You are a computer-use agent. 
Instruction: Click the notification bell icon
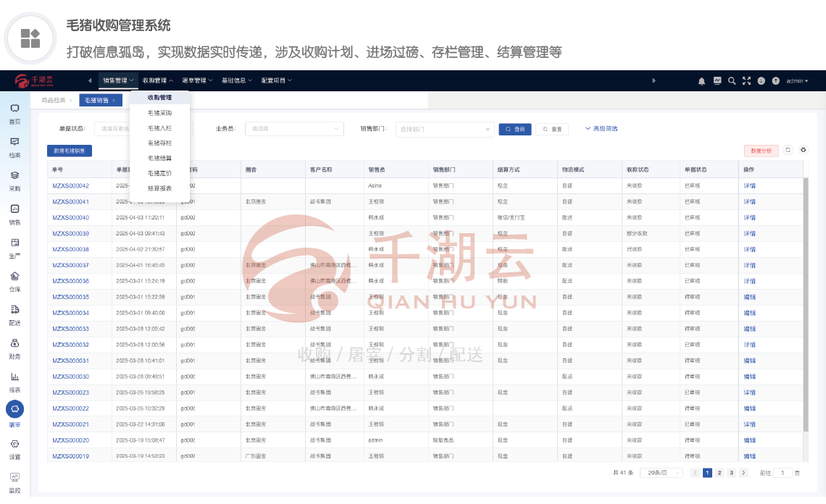click(x=701, y=81)
